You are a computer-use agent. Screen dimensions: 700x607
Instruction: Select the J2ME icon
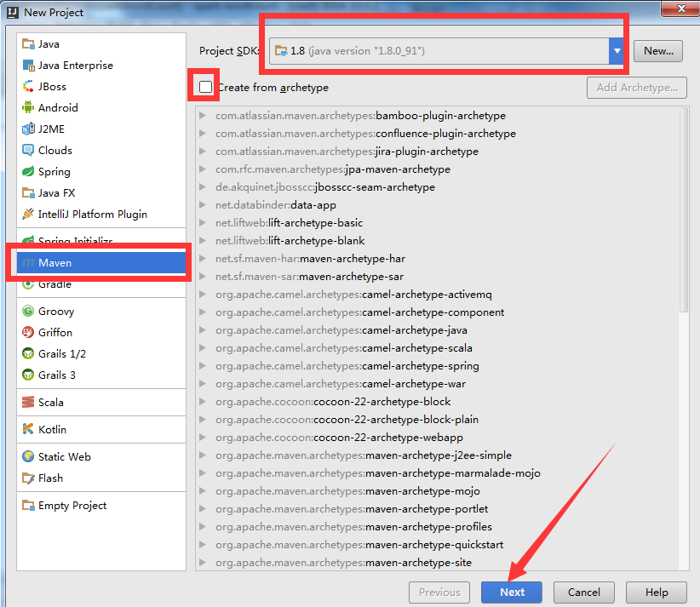pos(28,129)
